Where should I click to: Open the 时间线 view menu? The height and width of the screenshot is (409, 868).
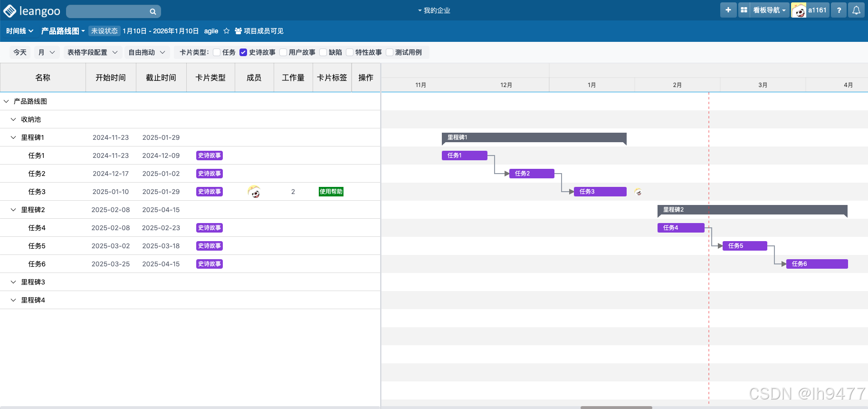(19, 31)
